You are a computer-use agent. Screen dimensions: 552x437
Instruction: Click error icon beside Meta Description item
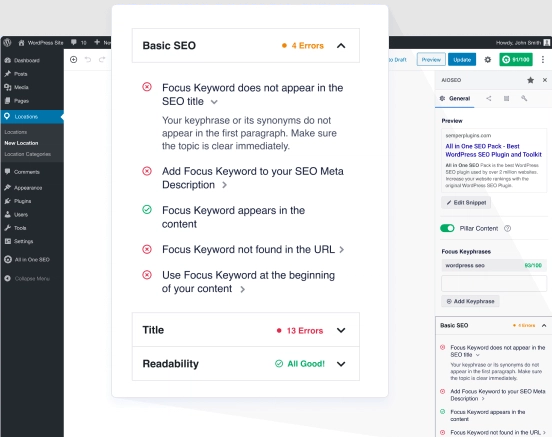[x=147, y=171]
